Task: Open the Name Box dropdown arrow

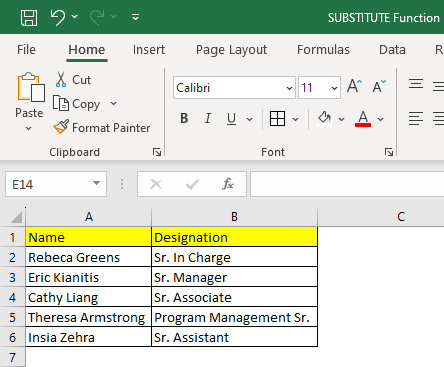Action: click(x=96, y=183)
